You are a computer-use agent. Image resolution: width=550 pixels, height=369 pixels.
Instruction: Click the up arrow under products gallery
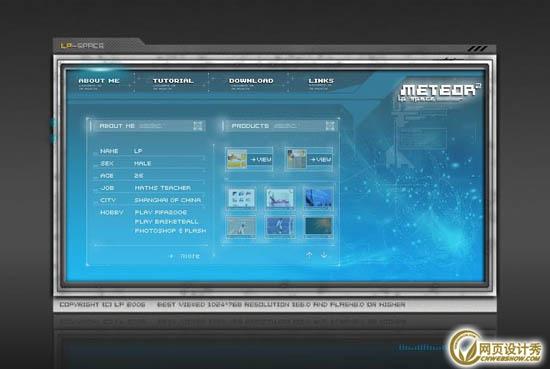coord(309,255)
